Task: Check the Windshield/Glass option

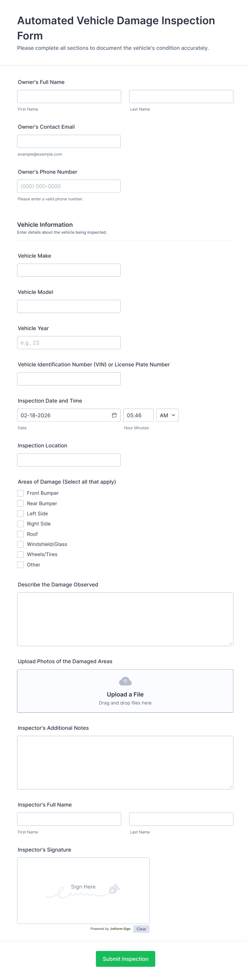Action: (21, 544)
